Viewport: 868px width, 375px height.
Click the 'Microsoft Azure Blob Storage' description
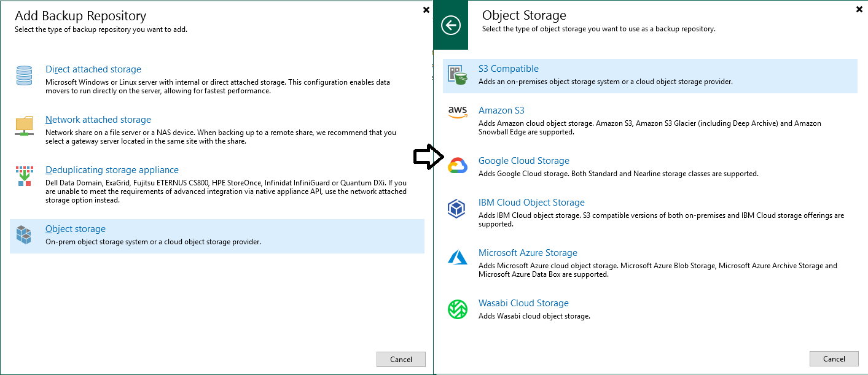pos(658,270)
